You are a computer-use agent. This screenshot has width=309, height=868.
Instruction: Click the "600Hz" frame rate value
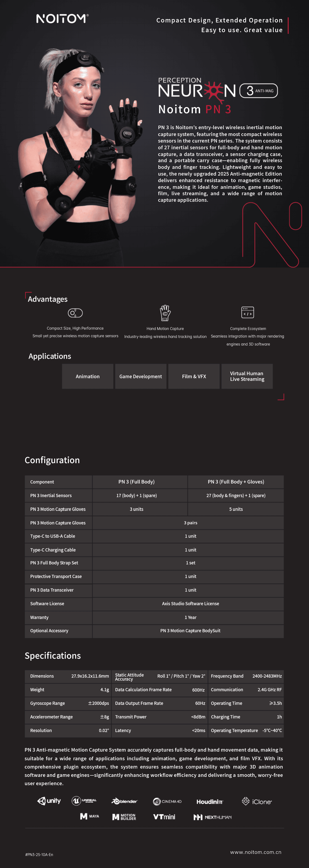tap(199, 690)
